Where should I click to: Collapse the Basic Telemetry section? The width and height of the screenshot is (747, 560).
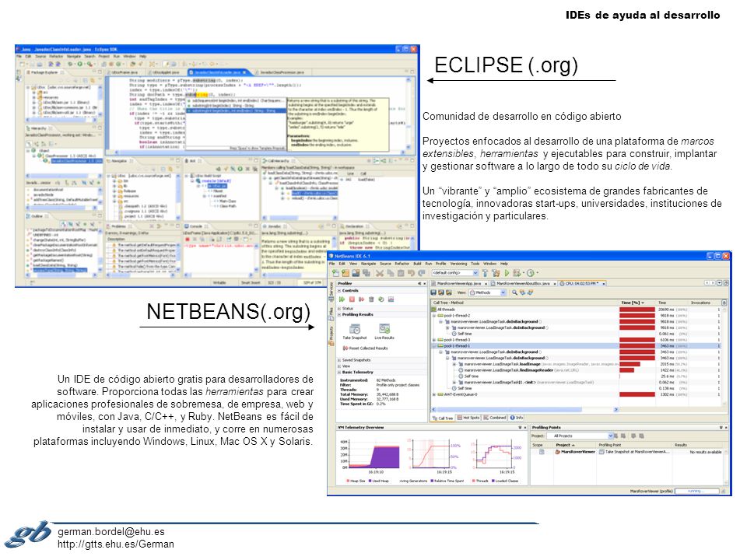(339, 372)
